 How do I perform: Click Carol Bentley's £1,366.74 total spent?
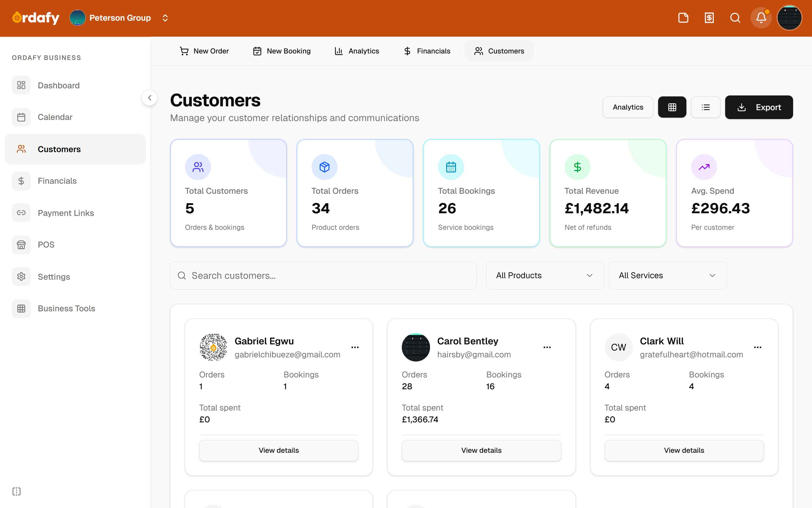coord(420,419)
